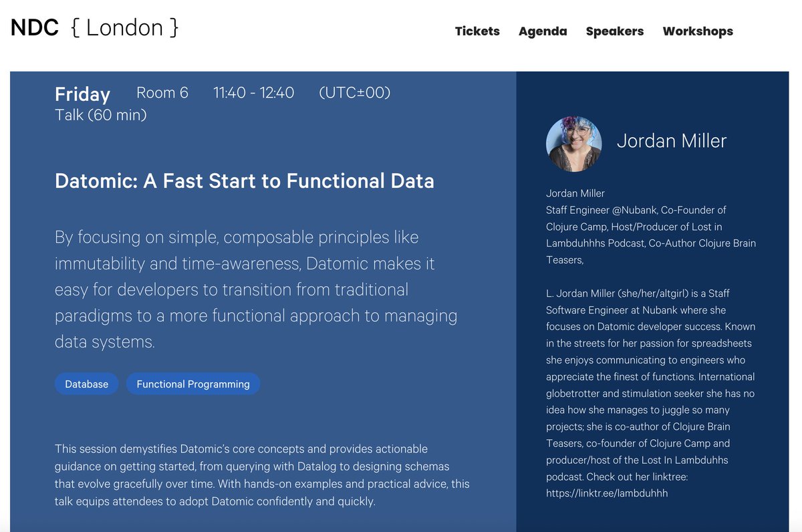Open the Tickets menu item
Image resolution: width=802 pixels, height=532 pixels.
click(x=477, y=31)
